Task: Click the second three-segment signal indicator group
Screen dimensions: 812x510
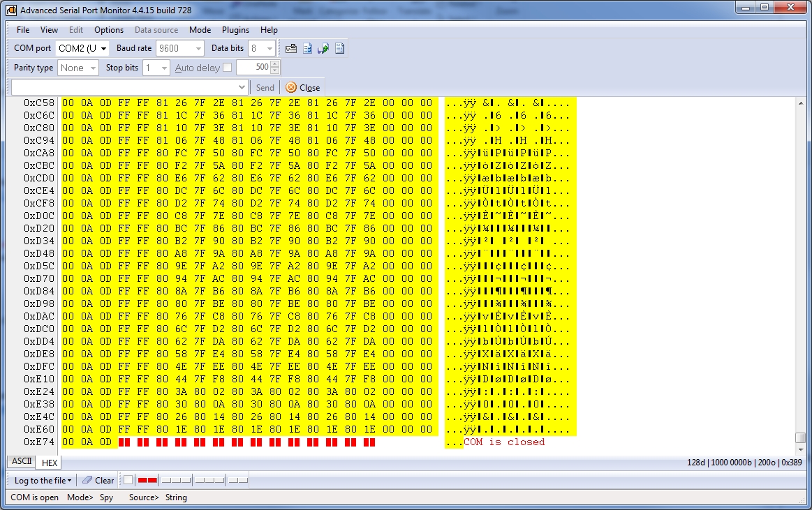Action: coord(209,480)
